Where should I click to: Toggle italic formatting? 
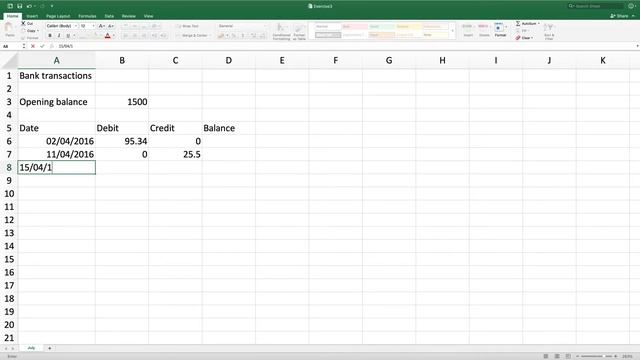click(59, 36)
